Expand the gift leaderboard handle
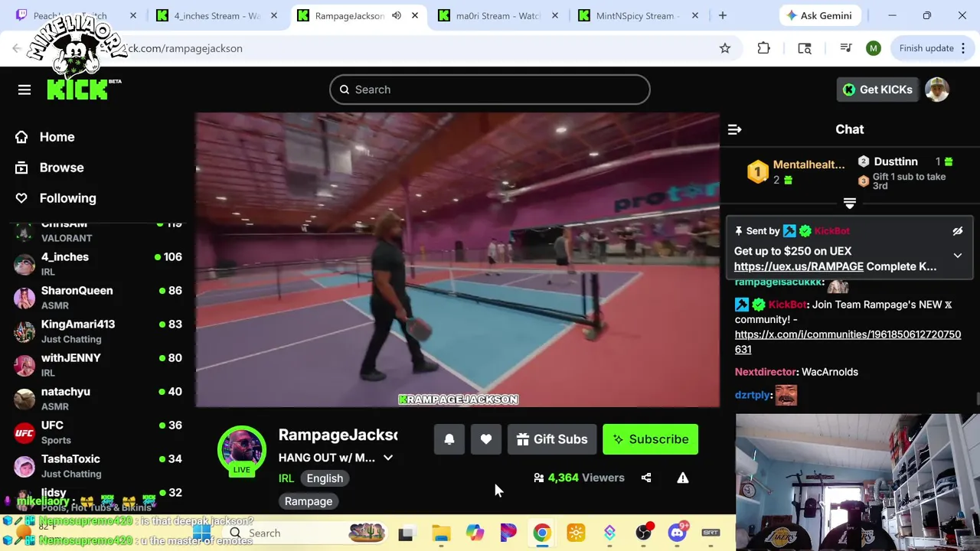980x551 pixels. (x=850, y=203)
